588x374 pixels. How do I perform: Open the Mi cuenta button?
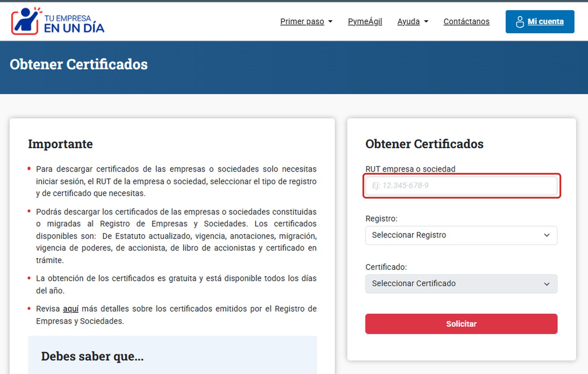(x=540, y=22)
